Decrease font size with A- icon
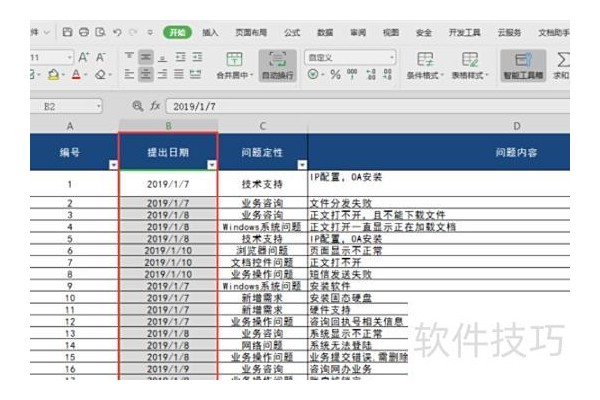This screenshot has width=600, height=400. [x=101, y=57]
